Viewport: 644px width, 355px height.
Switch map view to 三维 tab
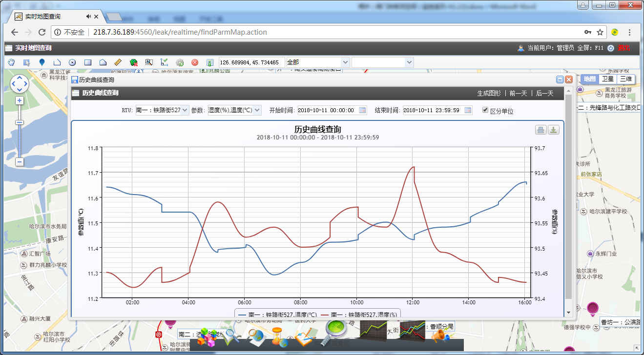(625, 79)
